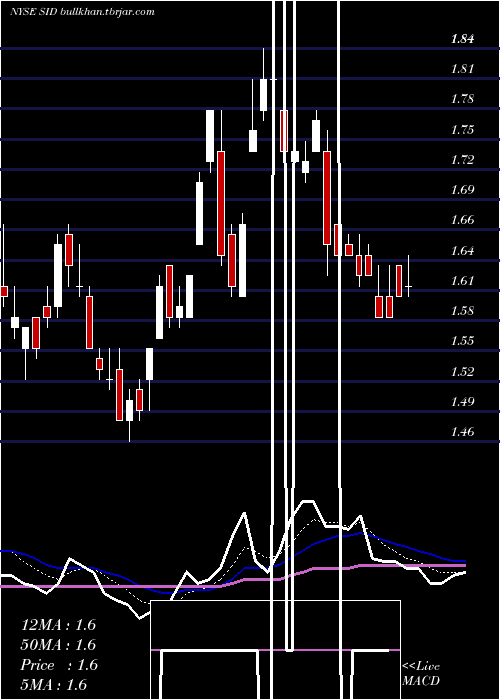Select the 1.49 price axis label
The height and width of the screenshot is (700, 500).
click(x=462, y=402)
